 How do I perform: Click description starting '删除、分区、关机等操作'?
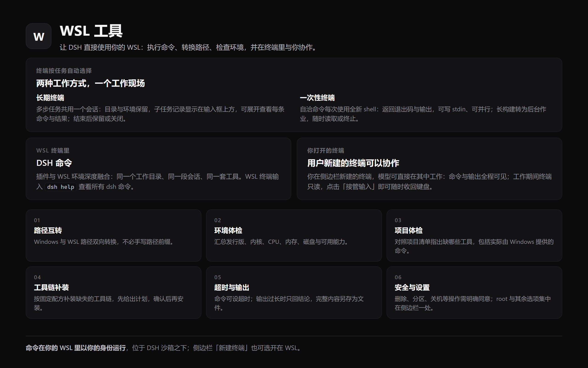point(473,303)
